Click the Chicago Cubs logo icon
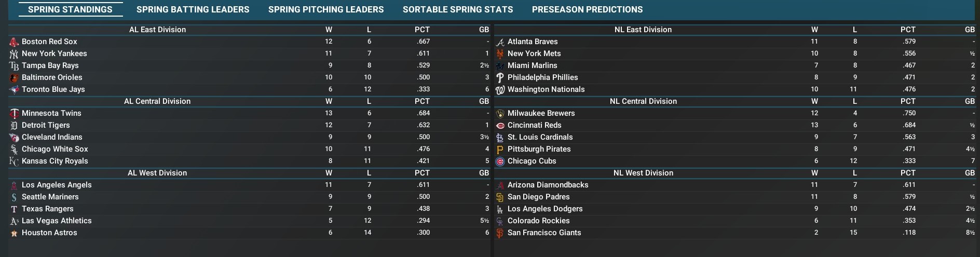The image size is (980, 257). [500, 161]
